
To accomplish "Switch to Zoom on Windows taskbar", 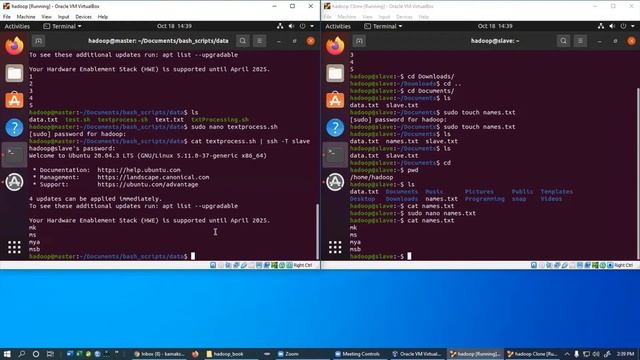I will pos(289,354).
